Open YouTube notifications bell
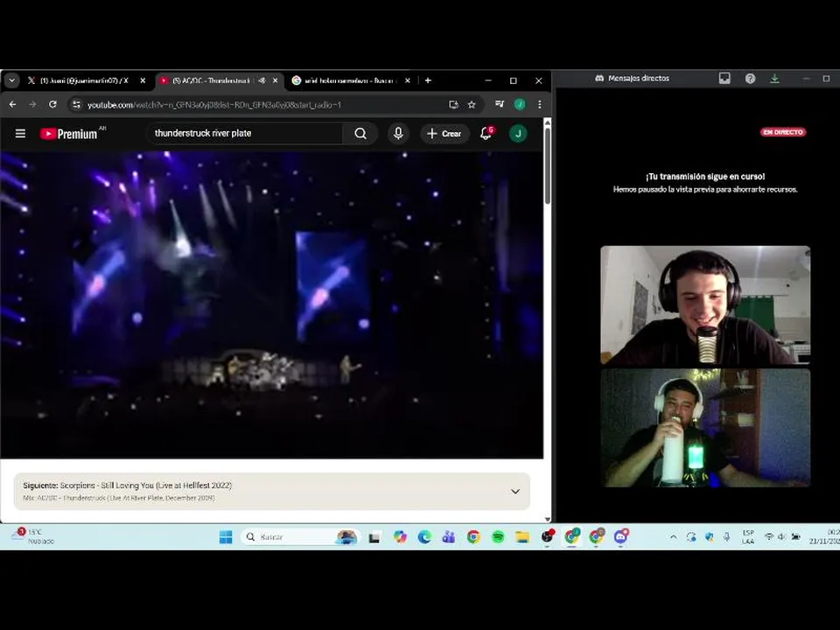 486,133
